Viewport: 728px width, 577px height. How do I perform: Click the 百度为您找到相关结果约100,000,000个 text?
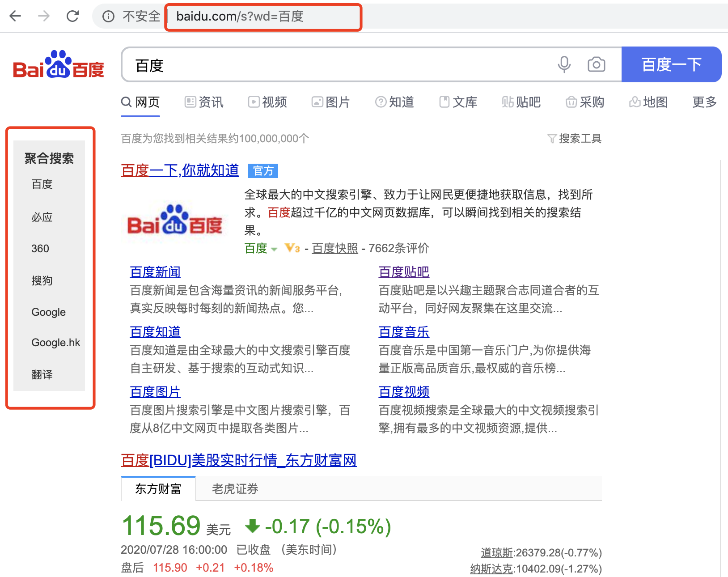215,139
